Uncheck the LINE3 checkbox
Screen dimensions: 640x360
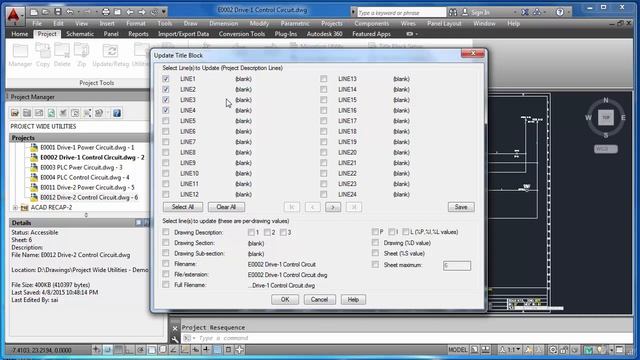166,100
